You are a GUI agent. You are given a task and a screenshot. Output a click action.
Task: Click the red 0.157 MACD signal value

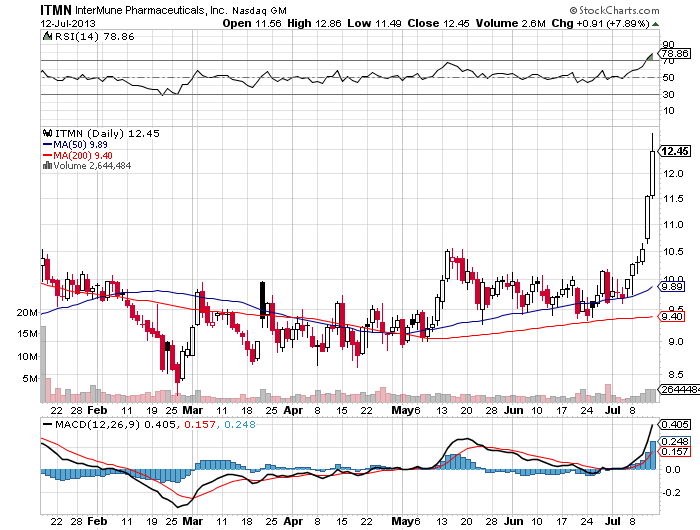[199, 425]
